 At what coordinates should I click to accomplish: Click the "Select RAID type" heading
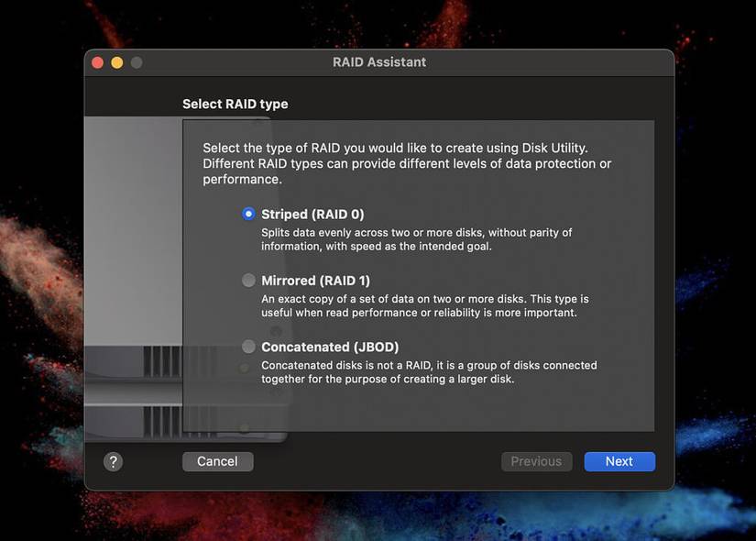236,105
